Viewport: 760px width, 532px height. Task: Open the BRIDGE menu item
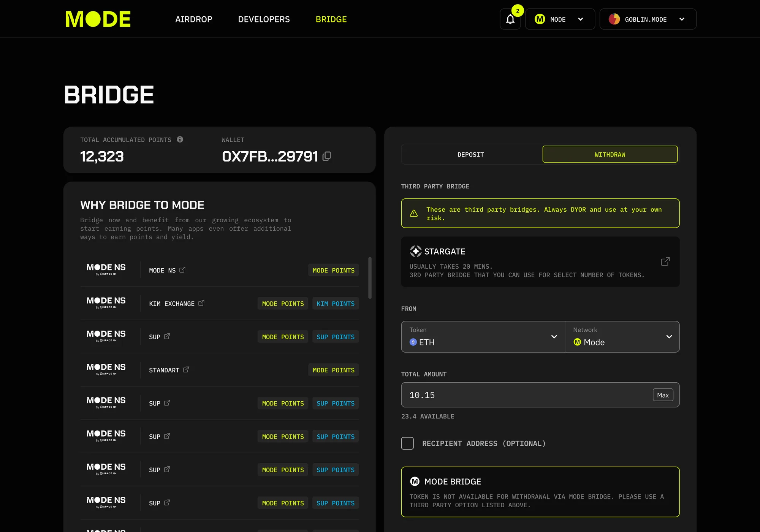[331, 19]
